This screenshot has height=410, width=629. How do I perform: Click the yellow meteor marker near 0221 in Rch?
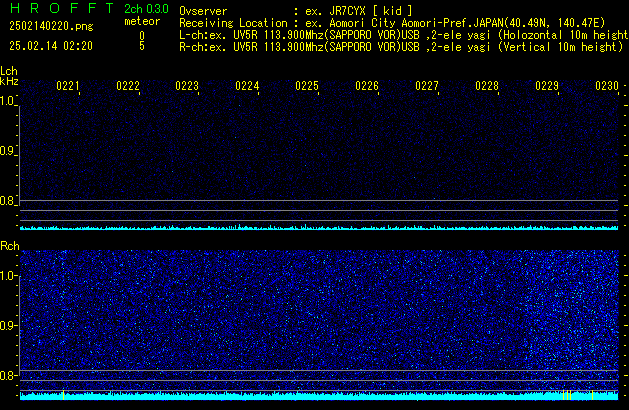click(x=63, y=395)
